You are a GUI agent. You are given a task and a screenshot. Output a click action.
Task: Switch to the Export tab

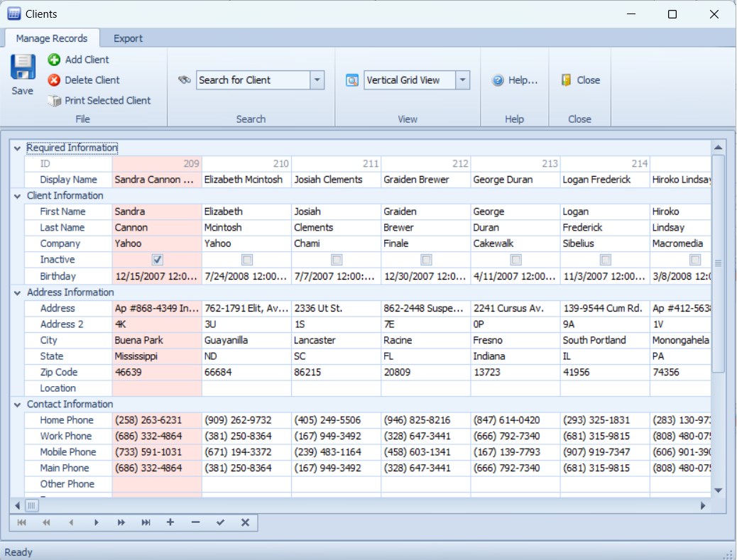click(x=128, y=38)
